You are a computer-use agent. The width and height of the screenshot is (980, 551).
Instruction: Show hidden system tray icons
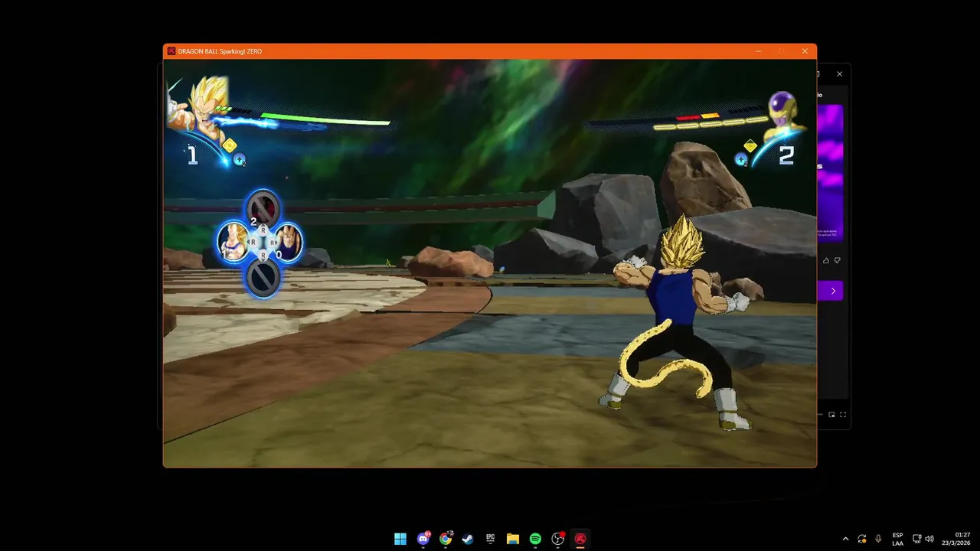point(845,539)
